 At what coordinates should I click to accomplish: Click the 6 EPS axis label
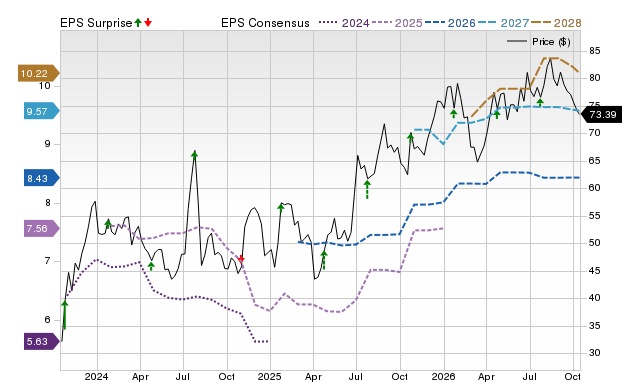coord(48,320)
